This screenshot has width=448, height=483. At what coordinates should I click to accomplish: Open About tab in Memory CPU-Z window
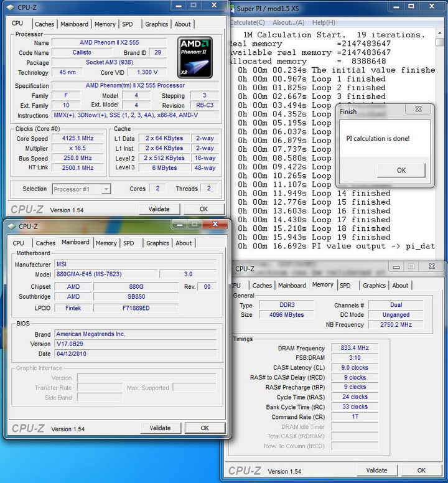pyautogui.click(x=400, y=286)
